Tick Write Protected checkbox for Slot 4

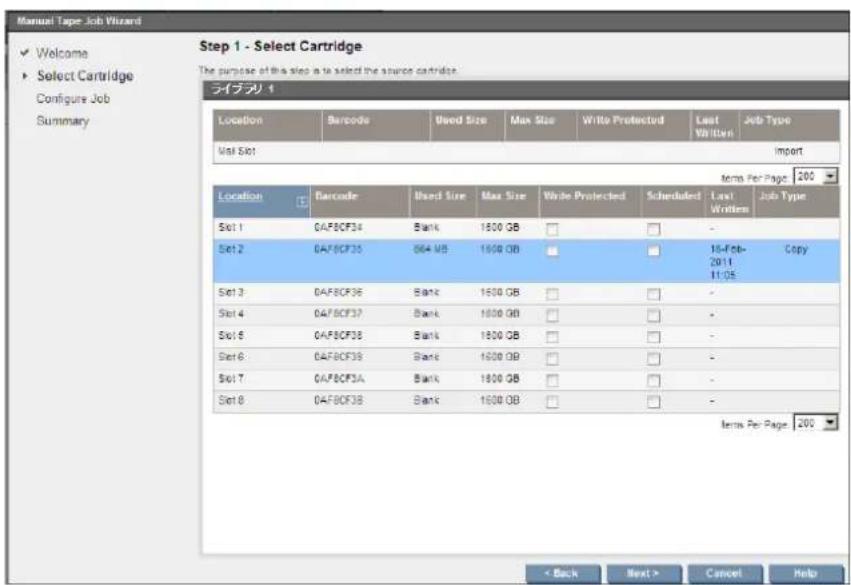552,315
